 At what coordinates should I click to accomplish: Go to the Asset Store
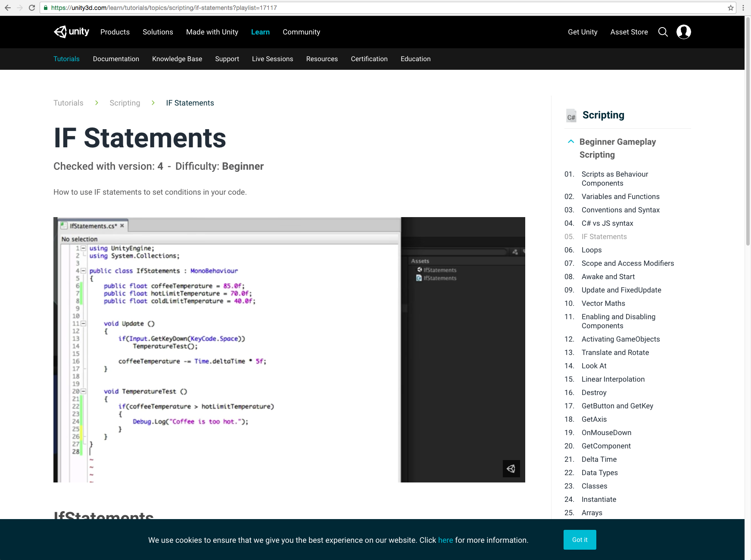[629, 32]
